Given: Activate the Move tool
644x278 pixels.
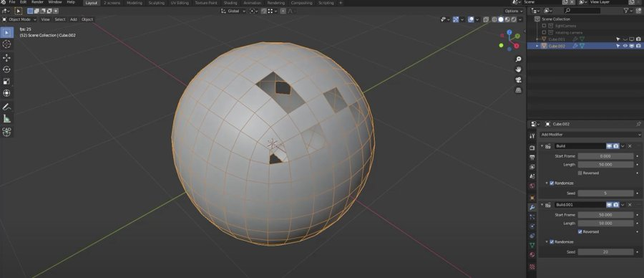Looking at the screenshot, I should 6,57.
